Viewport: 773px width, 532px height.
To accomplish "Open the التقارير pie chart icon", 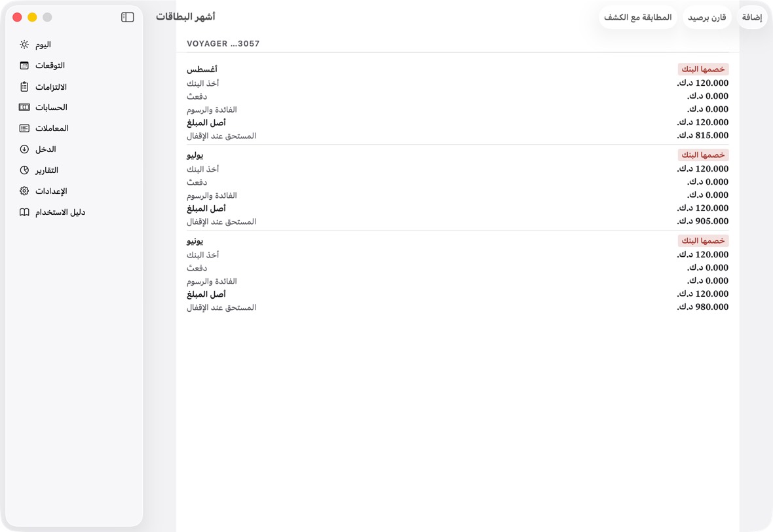I will click(24, 170).
